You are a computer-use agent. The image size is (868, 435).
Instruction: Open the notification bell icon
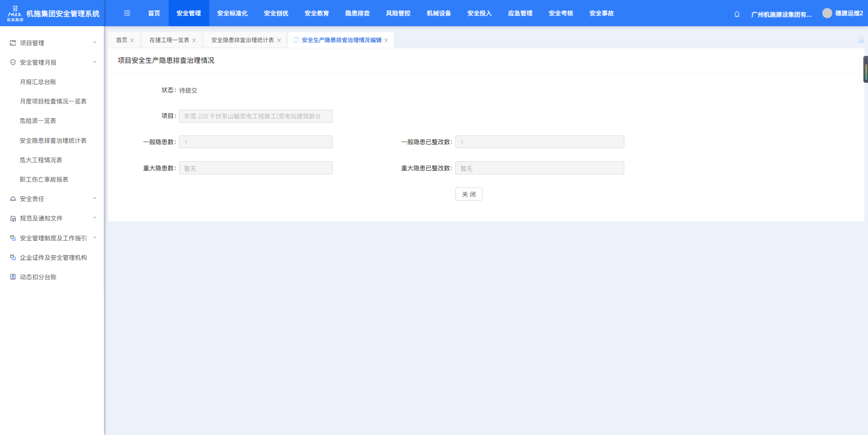tap(737, 14)
